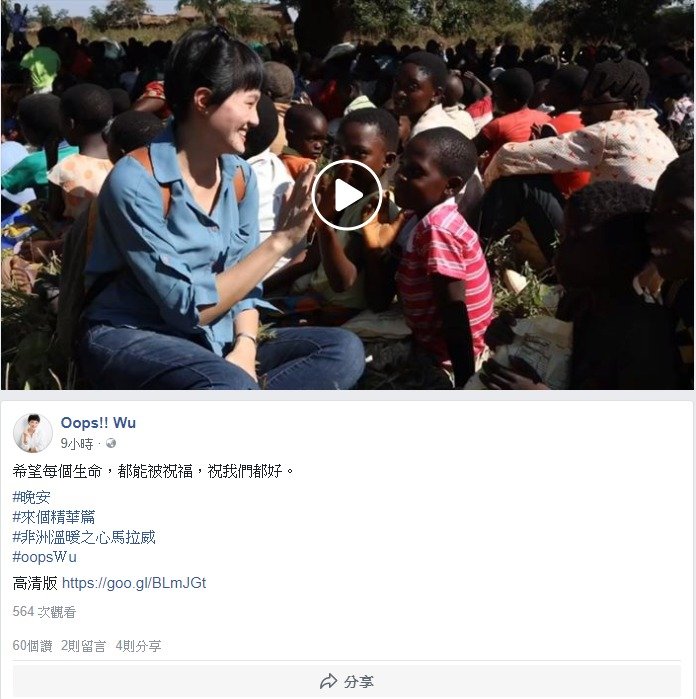The image size is (696, 699).
Task: Open the #oopsWu hashtag
Action: 45,557
